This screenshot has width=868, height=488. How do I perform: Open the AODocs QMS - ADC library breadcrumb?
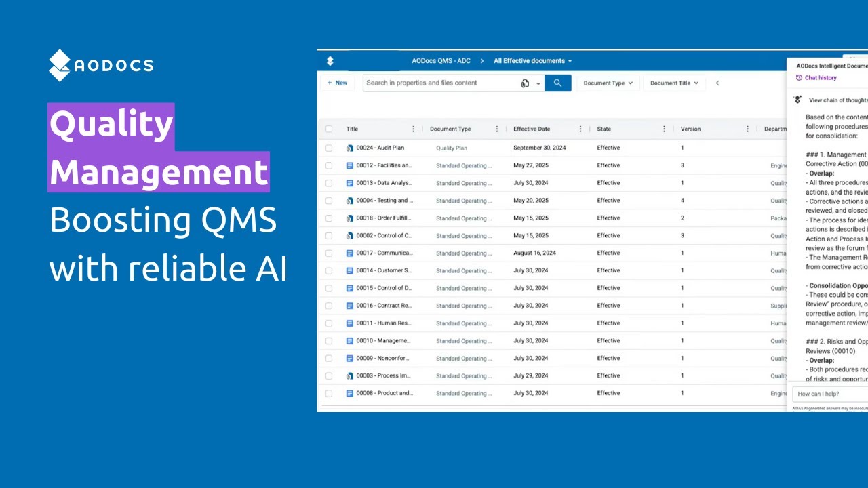tap(441, 61)
